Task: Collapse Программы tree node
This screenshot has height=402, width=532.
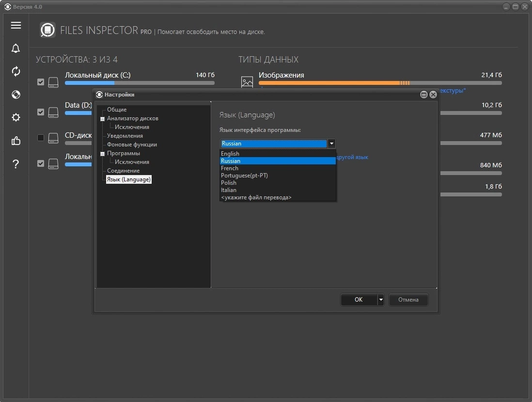Action: 102,154
